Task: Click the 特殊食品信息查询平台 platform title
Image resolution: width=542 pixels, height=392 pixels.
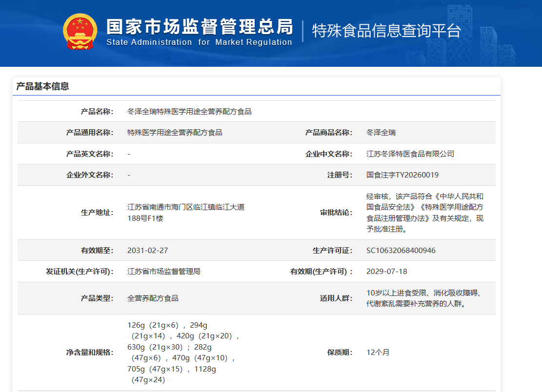Action: (386, 31)
